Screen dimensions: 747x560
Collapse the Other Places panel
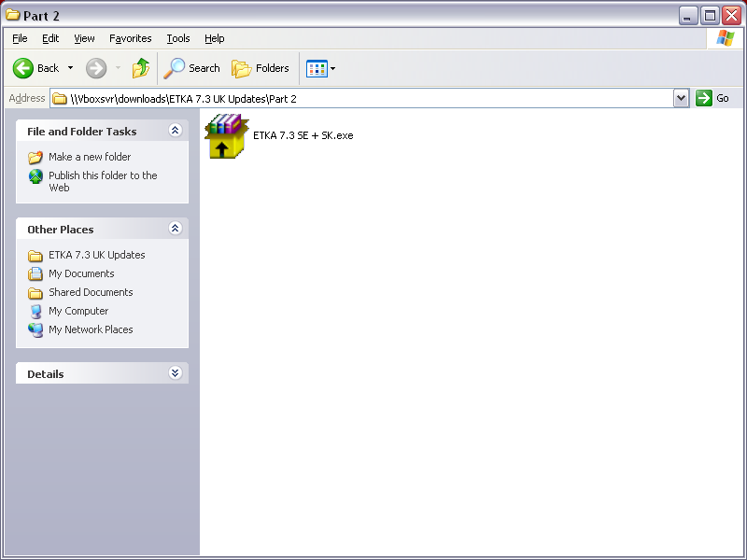pos(175,229)
